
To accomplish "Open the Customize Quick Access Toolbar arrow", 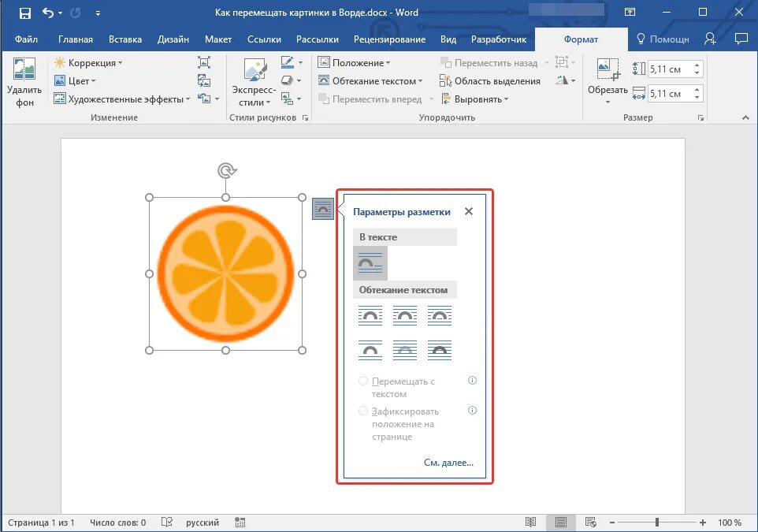I will tap(98, 13).
